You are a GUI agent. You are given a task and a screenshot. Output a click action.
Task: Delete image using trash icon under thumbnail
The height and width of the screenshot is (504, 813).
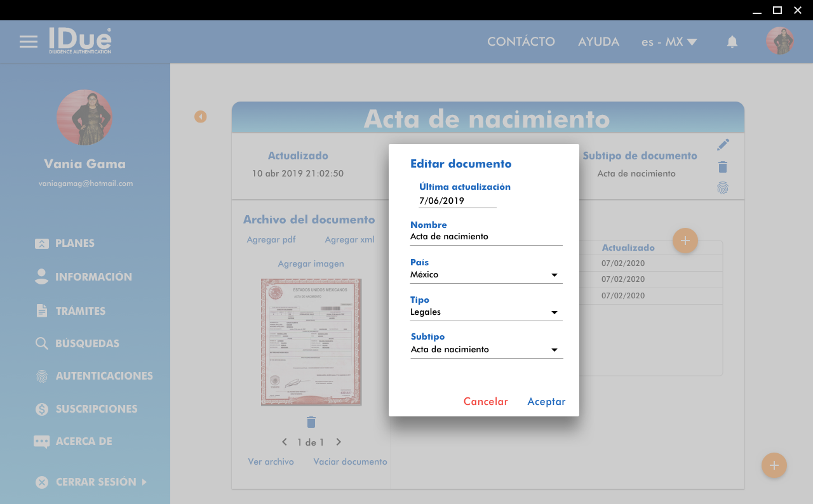point(311,422)
